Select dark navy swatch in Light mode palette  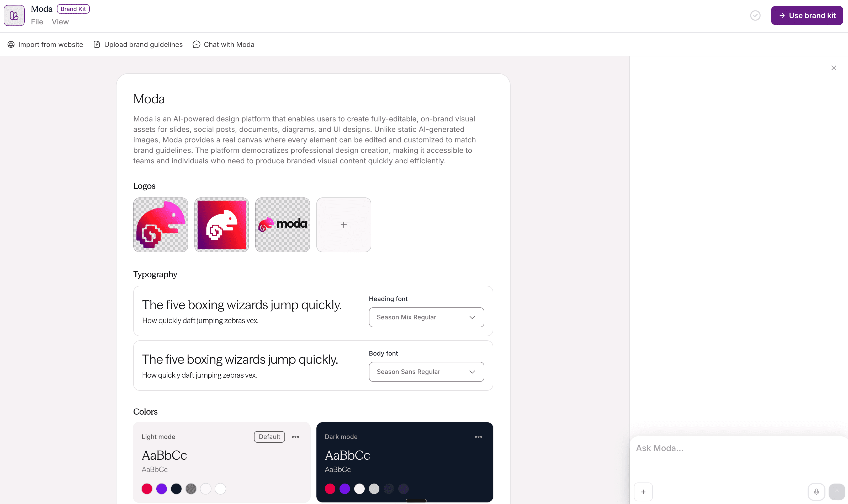coord(176,489)
